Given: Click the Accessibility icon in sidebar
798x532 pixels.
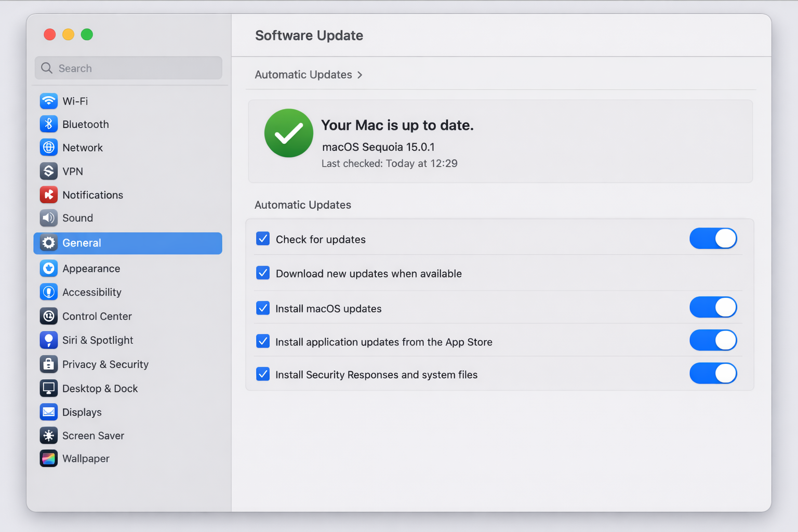Looking at the screenshot, I should click(x=49, y=292).
